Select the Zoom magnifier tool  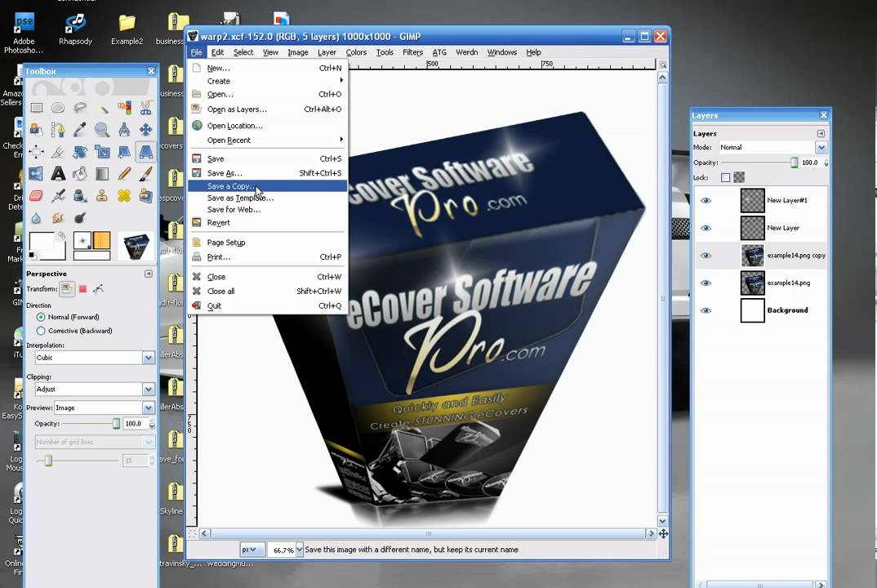coord(102,130)
